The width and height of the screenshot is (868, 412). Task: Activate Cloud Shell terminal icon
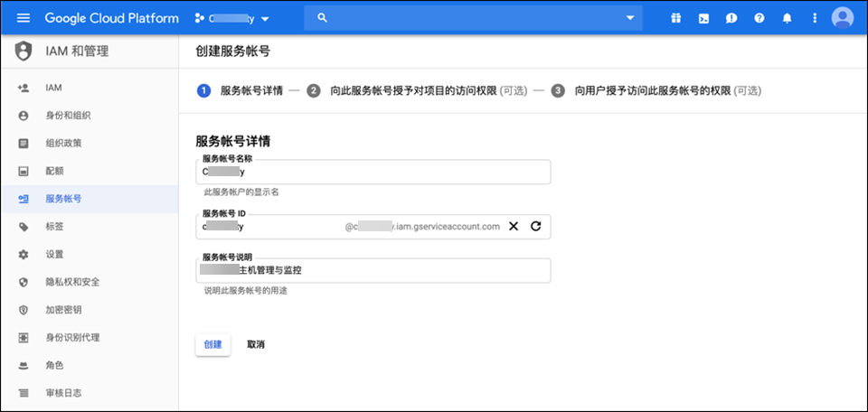tap(703, 18)
